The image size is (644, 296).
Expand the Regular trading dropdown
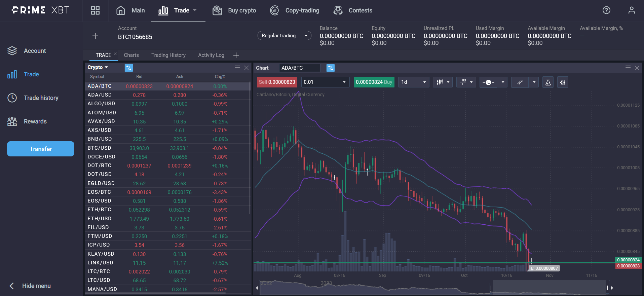click(x=284, y=36)
